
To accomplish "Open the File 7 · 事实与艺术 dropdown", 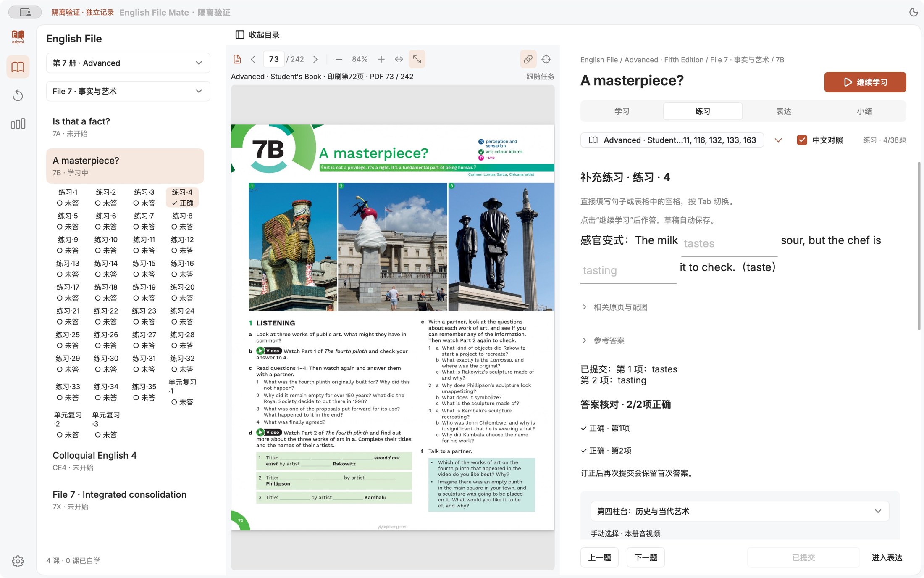I will point(128,91).
